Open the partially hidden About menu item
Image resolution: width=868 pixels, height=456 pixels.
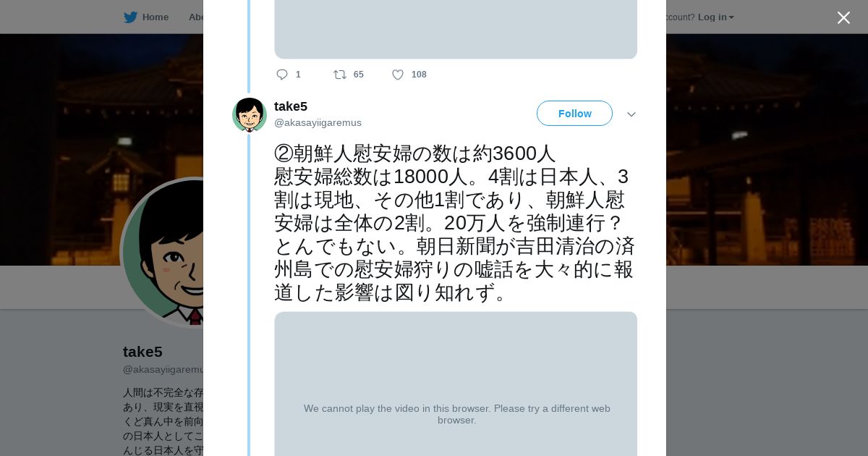[x=195, y=17]
